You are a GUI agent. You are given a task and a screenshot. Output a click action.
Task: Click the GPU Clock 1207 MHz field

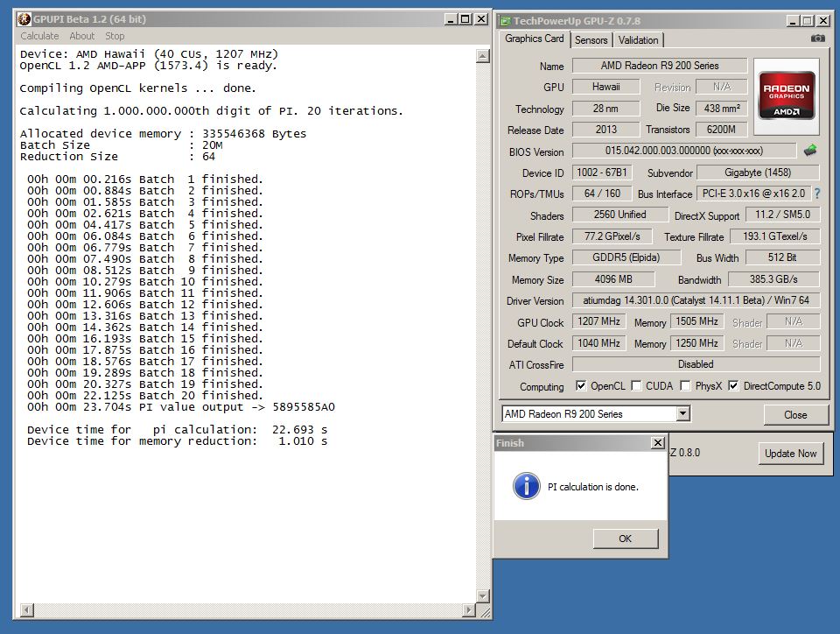tap(598, 321)
